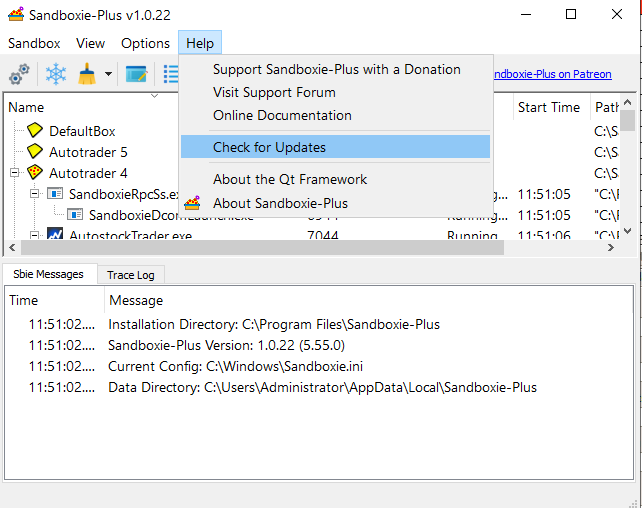
Task: Open About Sandboxie-Plus from Help menu
Action: click(x=279, y=203)
